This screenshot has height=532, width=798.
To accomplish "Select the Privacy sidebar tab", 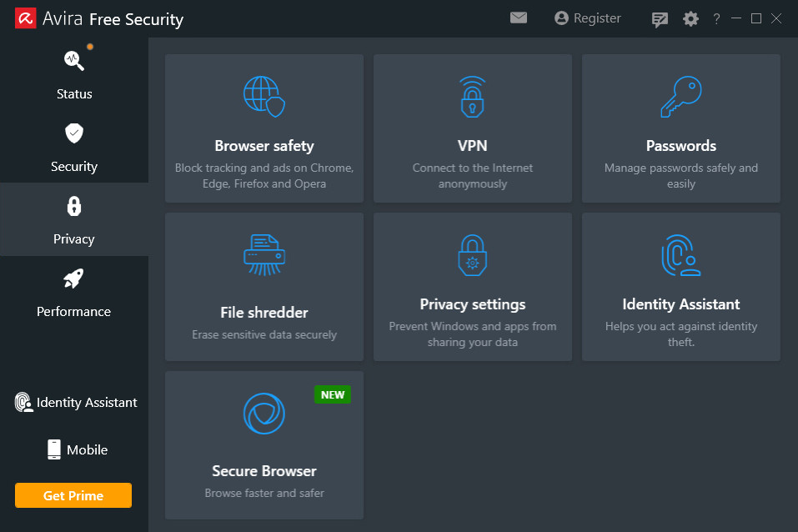I will pos(74,219).
